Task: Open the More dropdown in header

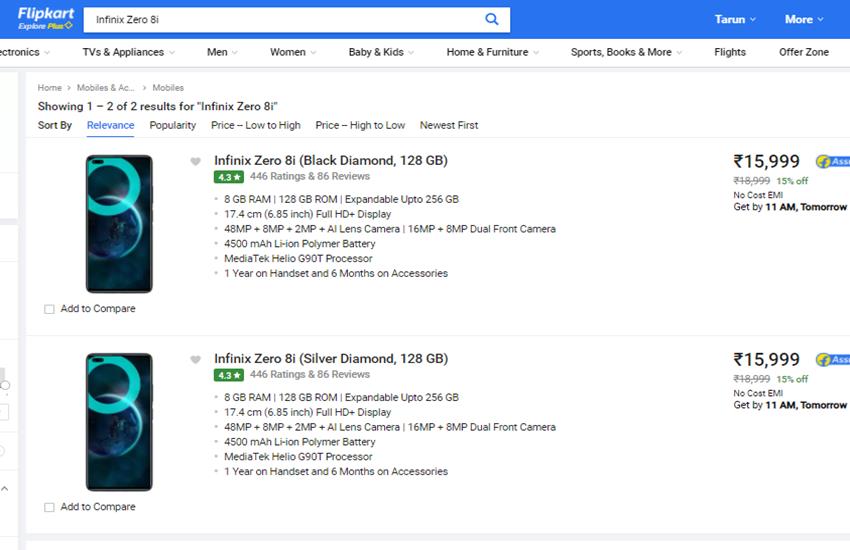Action: (x=804, y=19)
